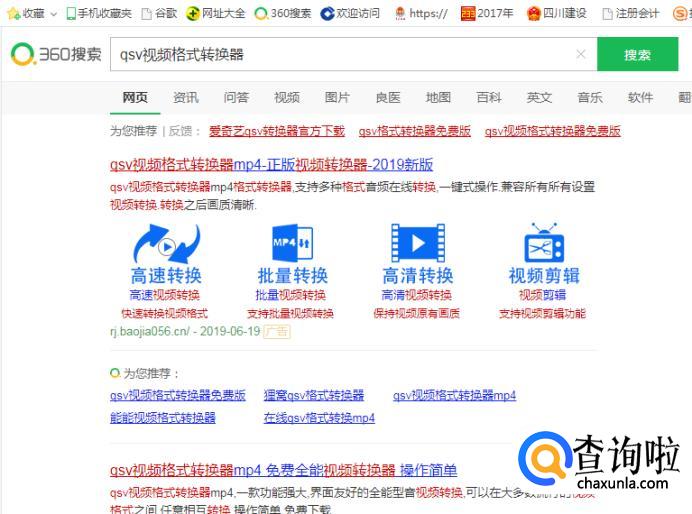Open the 批量视频转换 link

pos(290,295)
